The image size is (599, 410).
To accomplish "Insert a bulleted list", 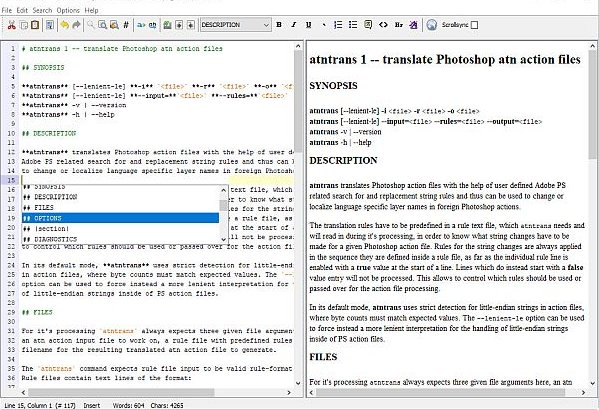I will coord(353,25).
